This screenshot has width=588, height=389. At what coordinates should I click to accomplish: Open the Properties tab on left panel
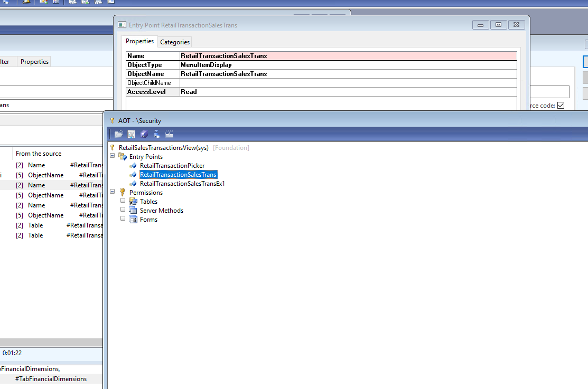point(34,61)
